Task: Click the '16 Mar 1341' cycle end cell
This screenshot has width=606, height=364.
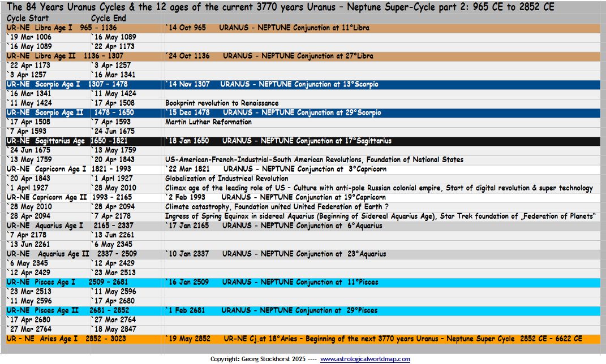Action: click(113, 75)
